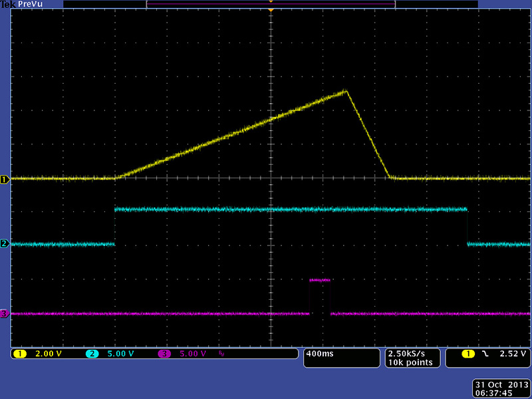The width and height of the screenshot is (532, 399).
Task: Click the bandwidth limit symbol after channel 3
Action: click(x=221, y=354)
